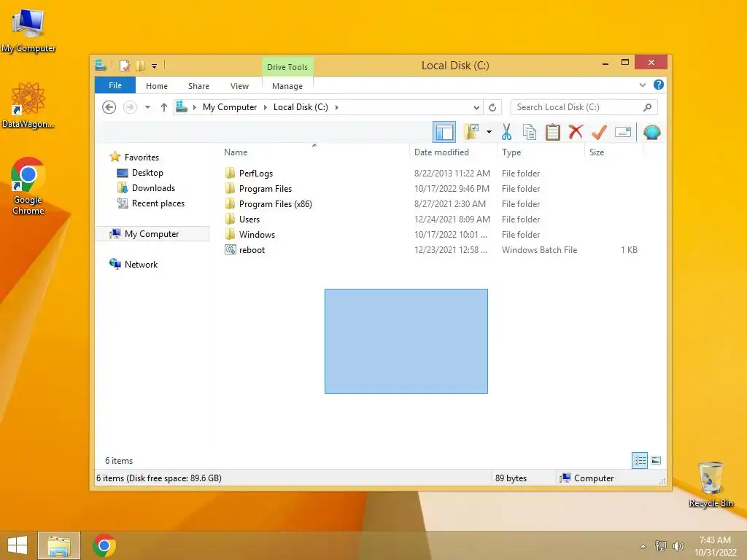This screenshot has height=560, width=747.
Task: Click the My Computer breadcrumb
Action: click(230, 107)
